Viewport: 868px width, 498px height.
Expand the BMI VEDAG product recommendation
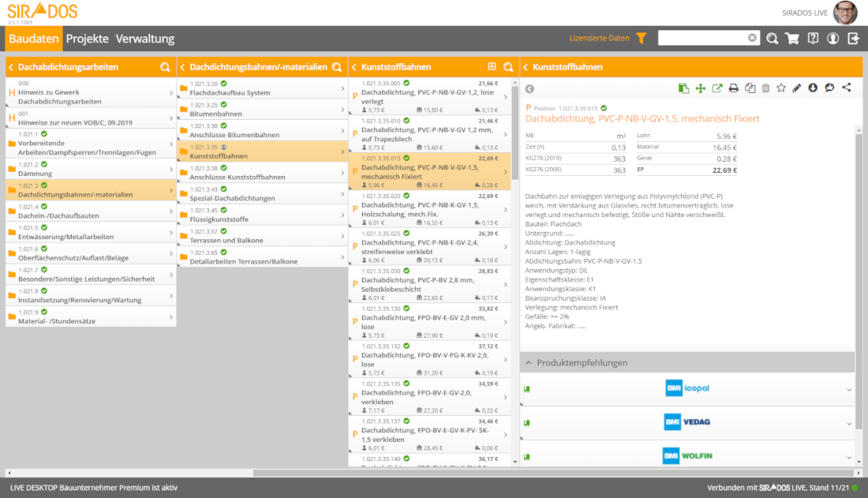point(849,422)
